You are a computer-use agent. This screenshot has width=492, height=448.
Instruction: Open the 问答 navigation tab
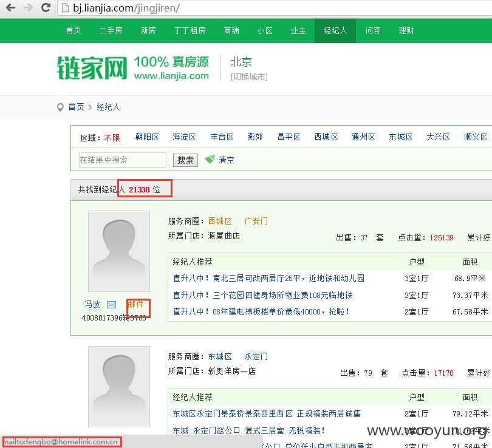pyautogui.click(x=373, y=30)
